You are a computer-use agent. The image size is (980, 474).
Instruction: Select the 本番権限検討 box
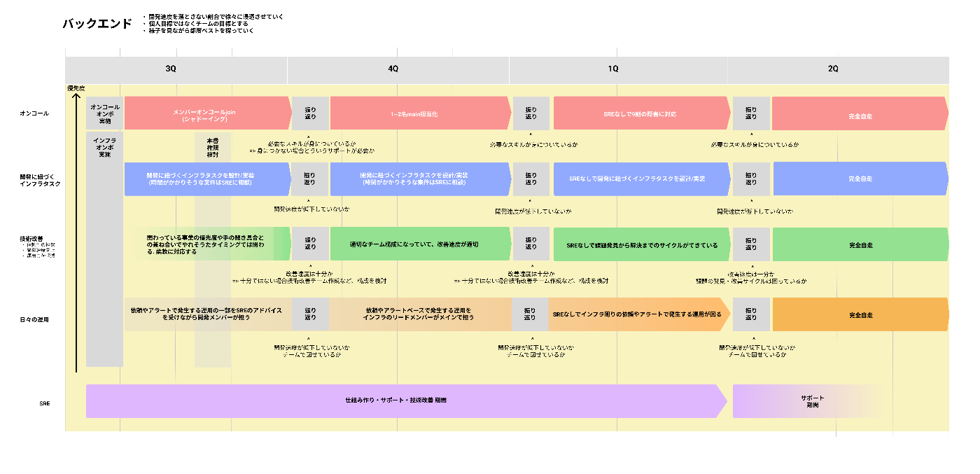(213, 250)
